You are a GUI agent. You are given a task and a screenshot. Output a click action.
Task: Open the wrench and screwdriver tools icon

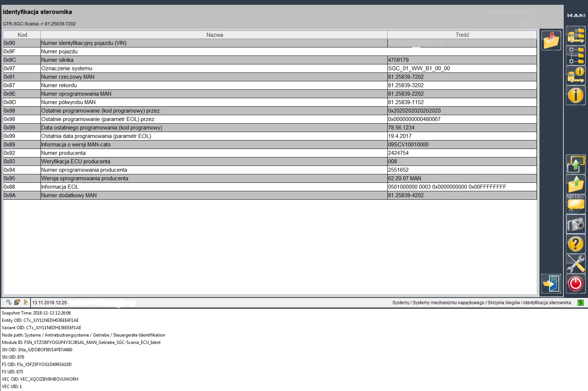coord(576,264)
